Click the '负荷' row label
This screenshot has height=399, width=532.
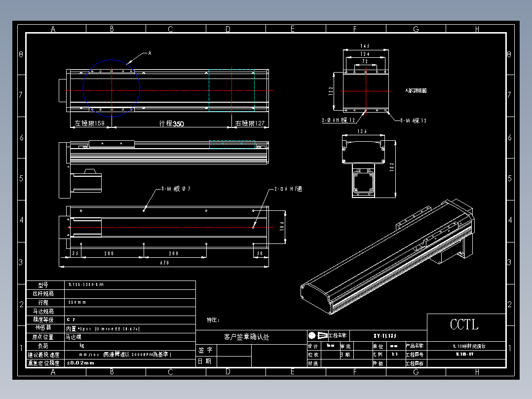43,346
